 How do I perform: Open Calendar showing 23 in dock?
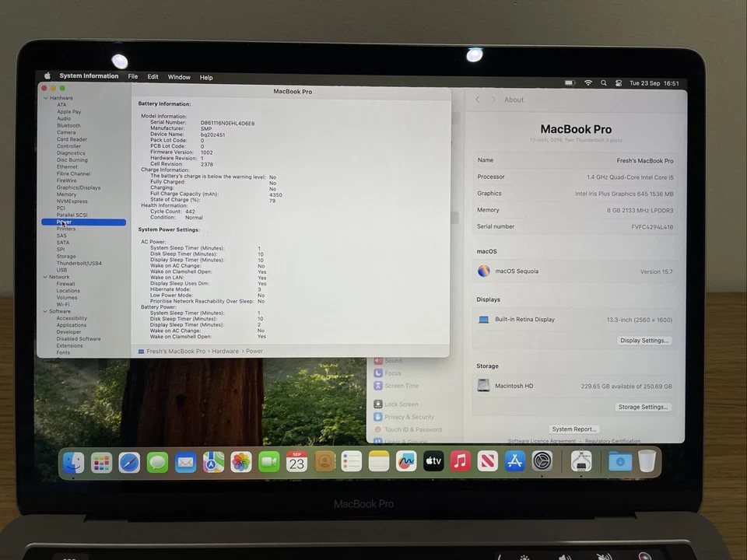click(x=296, y=461)
